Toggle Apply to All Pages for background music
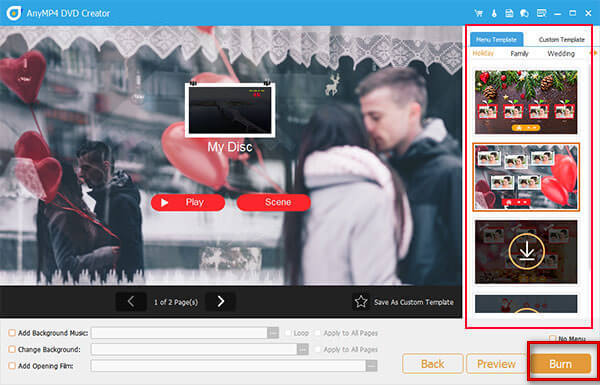The width and height of the screenshot is (600, 385). click(x=318, y=333)
